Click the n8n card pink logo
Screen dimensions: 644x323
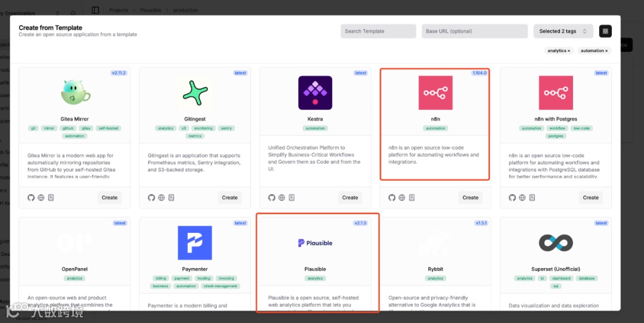click(x=435, y=93)
